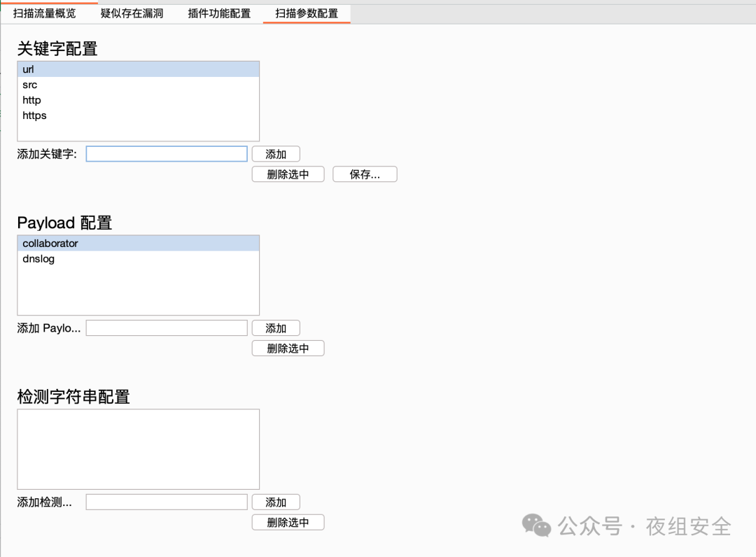Click the 保存... button

click(365, 174)
